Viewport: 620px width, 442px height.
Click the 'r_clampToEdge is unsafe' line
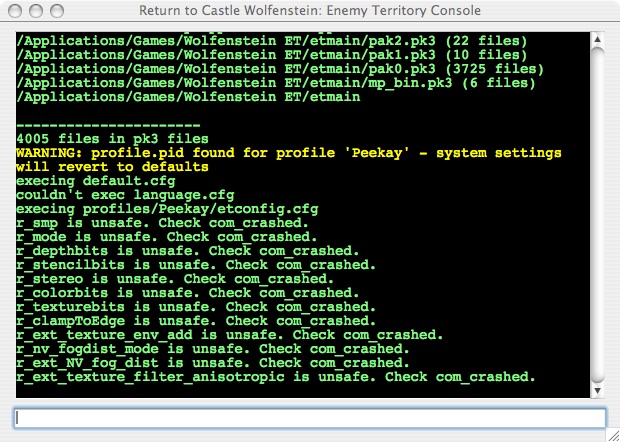(196, 321)
